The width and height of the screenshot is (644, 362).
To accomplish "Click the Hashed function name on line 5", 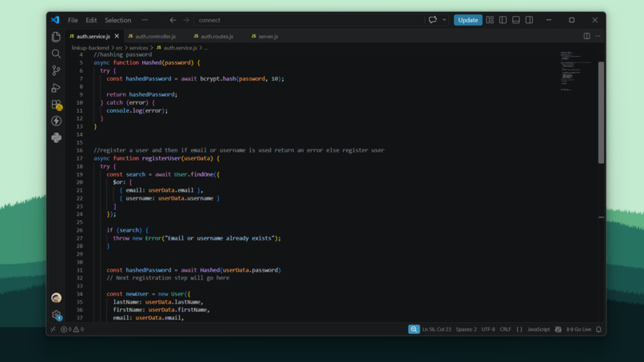I will 152,62.
